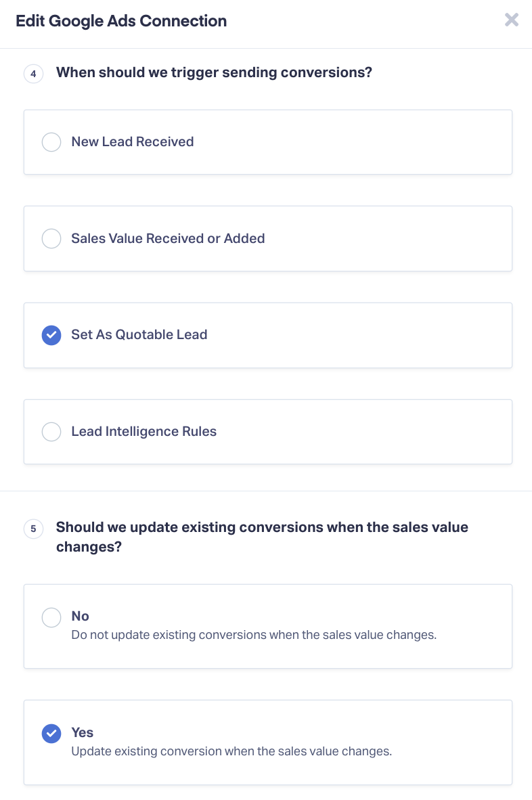The height and width of the screenshot is (800, 532).
Task: Click the description under the No option
Action: coord(254,635)
